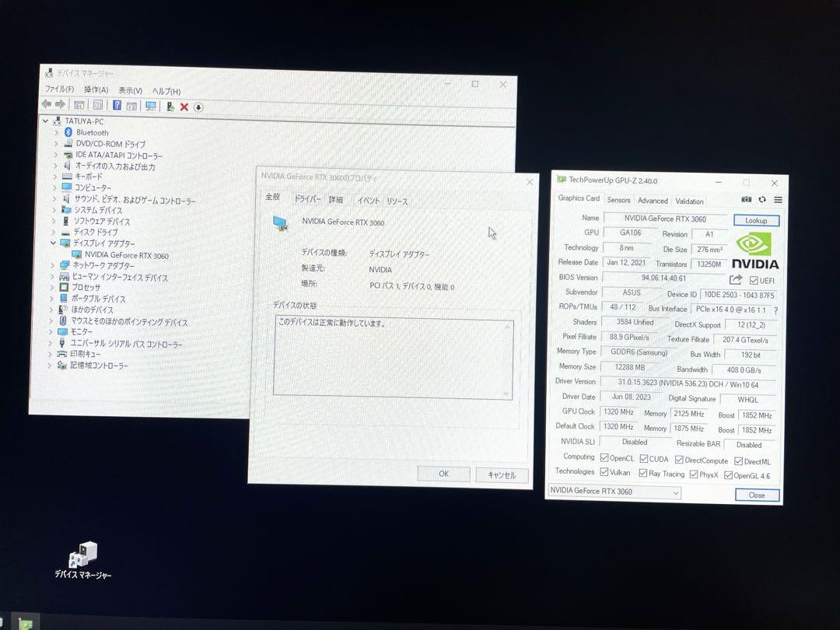840x630 pixels.
Task: Click the Lookup button in GPU-Z
Action: (756, 220)
